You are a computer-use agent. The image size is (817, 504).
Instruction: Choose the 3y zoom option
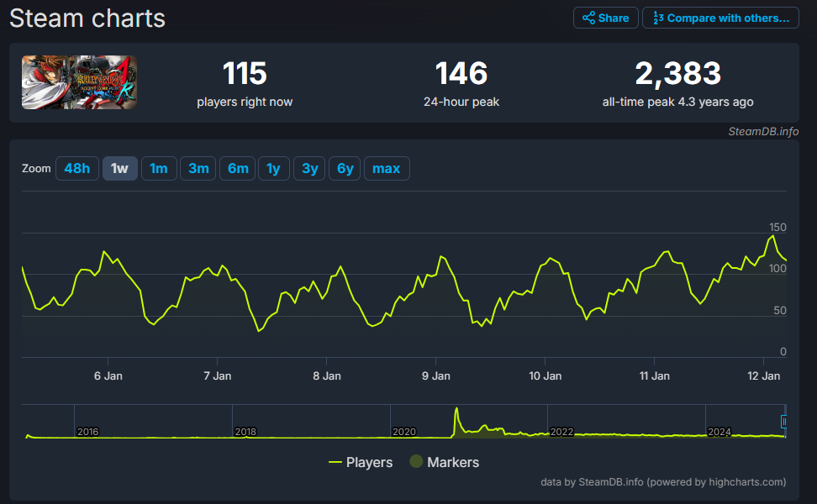point(309,168)
